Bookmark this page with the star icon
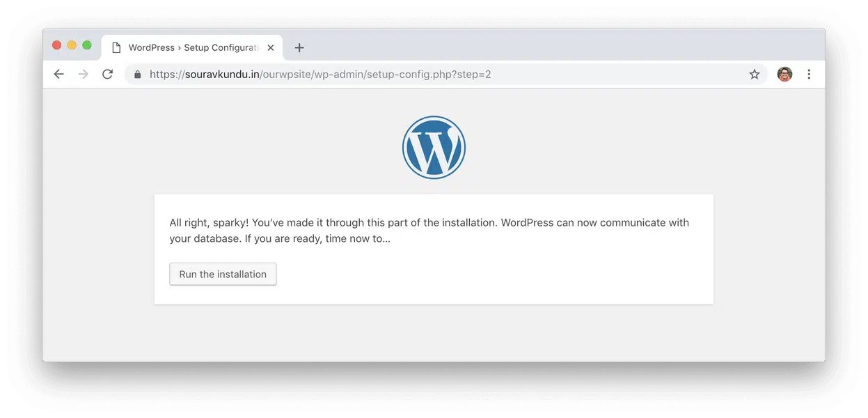The height and width of the screenshot is (418, 868). [x=754, y=74]
